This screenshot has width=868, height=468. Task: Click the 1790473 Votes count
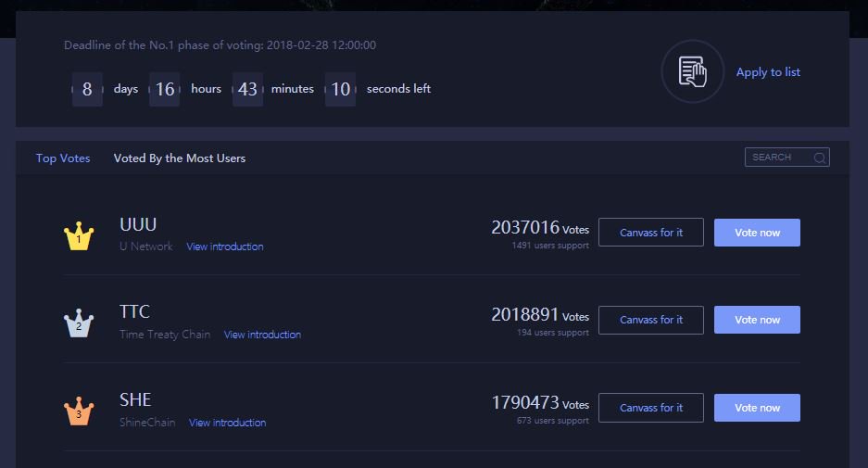(540, 402)
